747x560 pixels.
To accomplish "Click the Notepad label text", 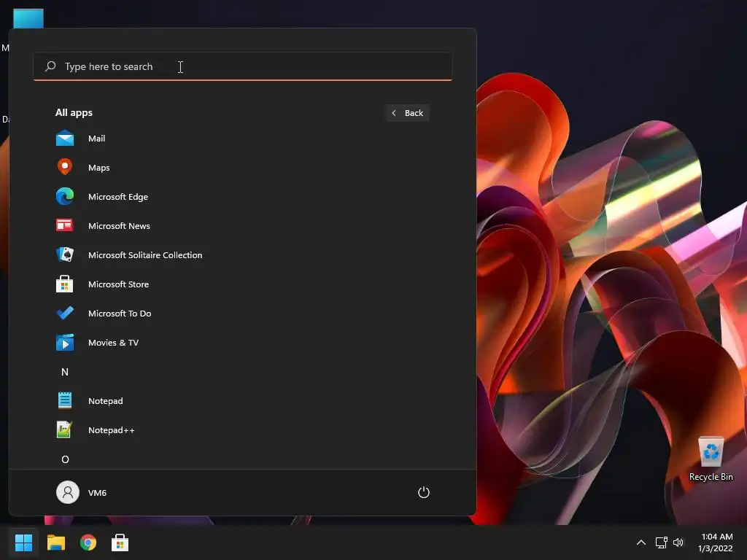I will click(105, 401).
